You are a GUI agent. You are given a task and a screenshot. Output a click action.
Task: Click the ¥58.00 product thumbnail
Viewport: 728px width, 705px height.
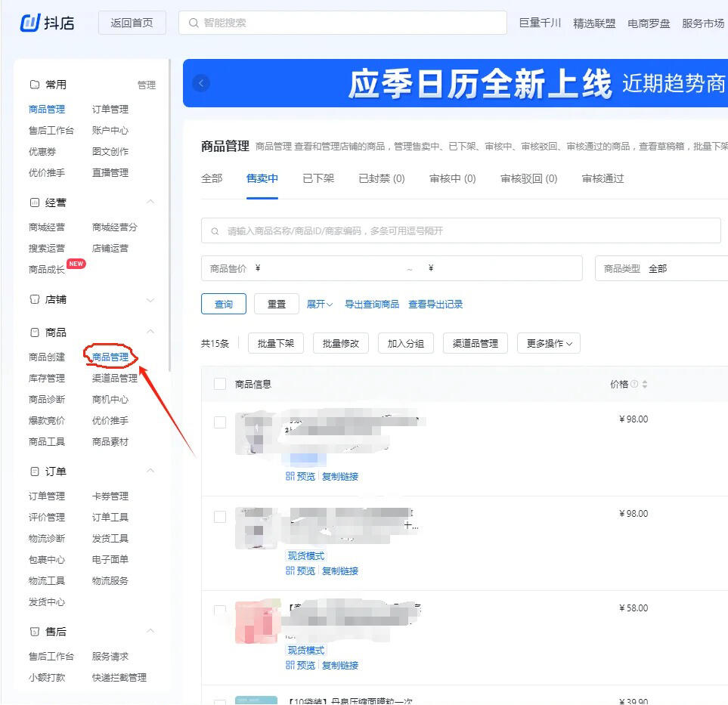[258, 621]
